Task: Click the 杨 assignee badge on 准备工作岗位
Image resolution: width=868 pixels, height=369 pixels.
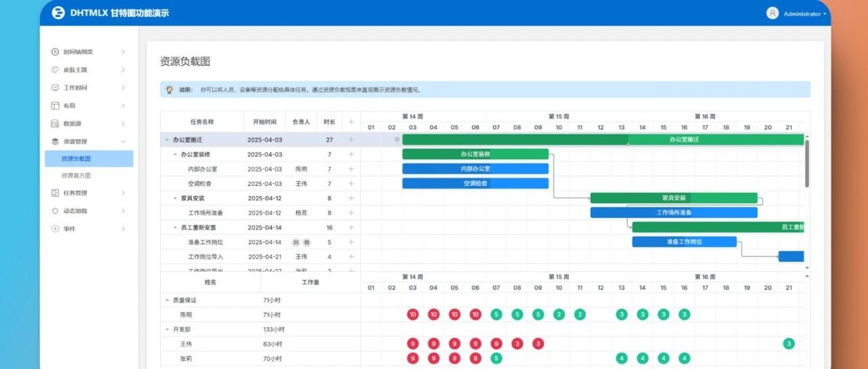Action: pos(307,242)
